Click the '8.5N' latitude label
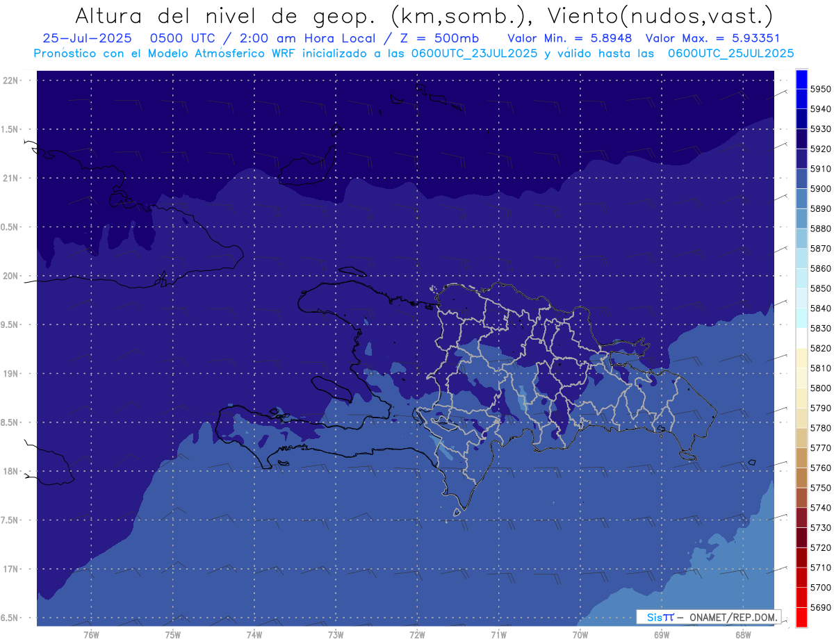Screen dimensions: 834x644 pos(10,422)
